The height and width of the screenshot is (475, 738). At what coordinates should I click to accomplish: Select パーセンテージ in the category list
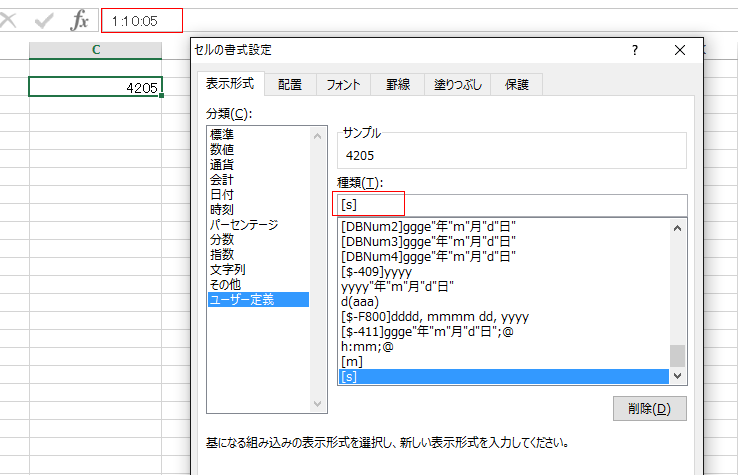[258, 225]
